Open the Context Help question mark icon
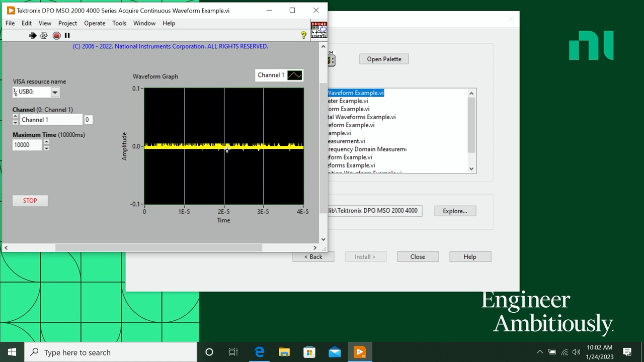This screenshot has height=362, width=644. (303, 35)
